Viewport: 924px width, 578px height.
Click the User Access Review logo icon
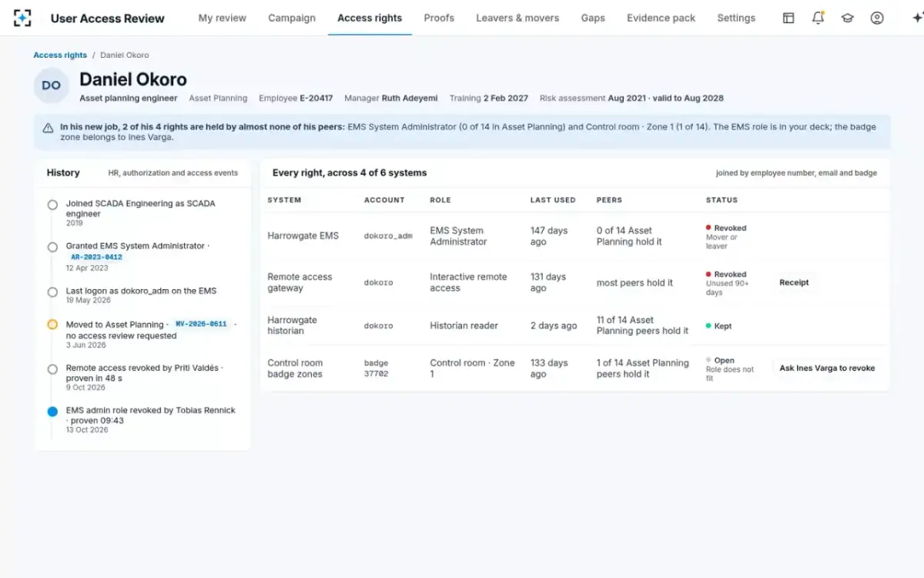[x=23, y=18]
